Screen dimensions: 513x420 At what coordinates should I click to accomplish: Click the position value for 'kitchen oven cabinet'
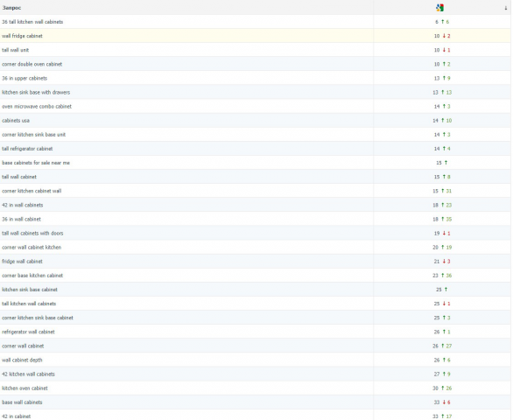435,388
